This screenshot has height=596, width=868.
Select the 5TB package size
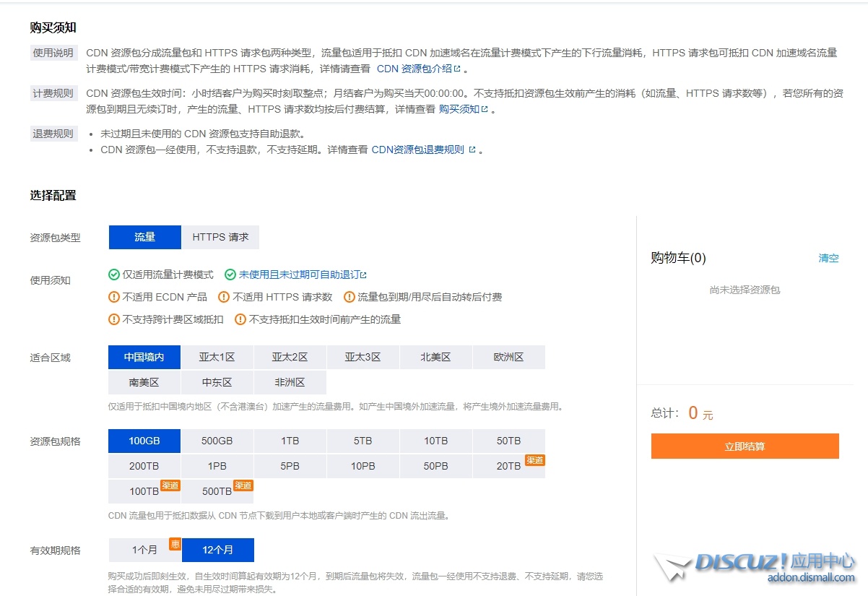pyautogui.click(x=363, y=441)
